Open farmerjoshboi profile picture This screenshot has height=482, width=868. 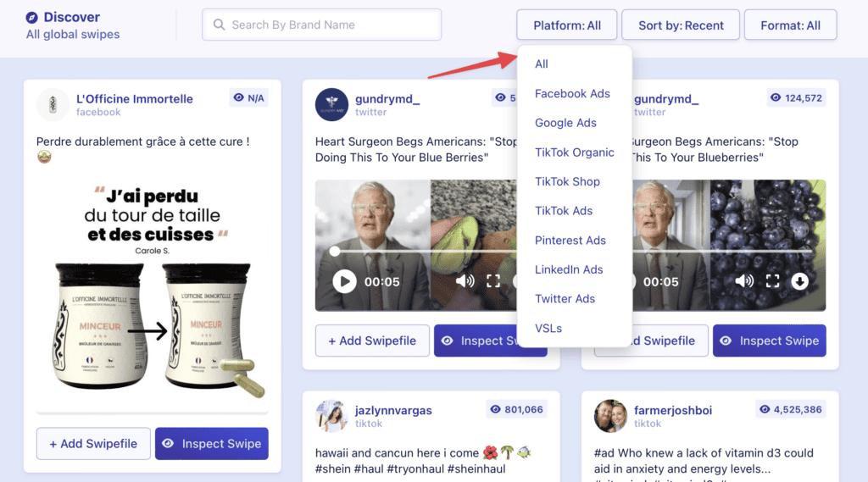(610, 416)
